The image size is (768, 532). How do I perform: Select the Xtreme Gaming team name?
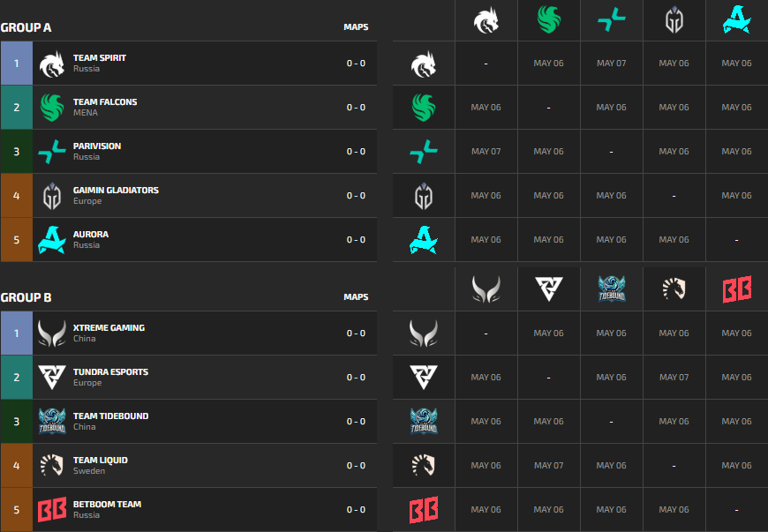(109, 328)
